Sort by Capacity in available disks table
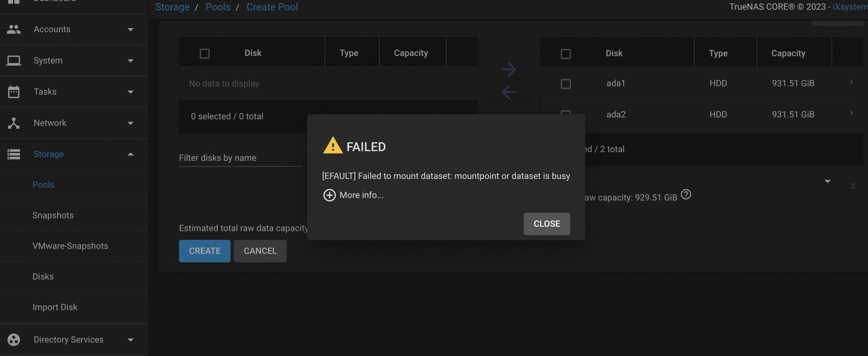The width and height of the screenshot is (868, 356). (410, 53)
